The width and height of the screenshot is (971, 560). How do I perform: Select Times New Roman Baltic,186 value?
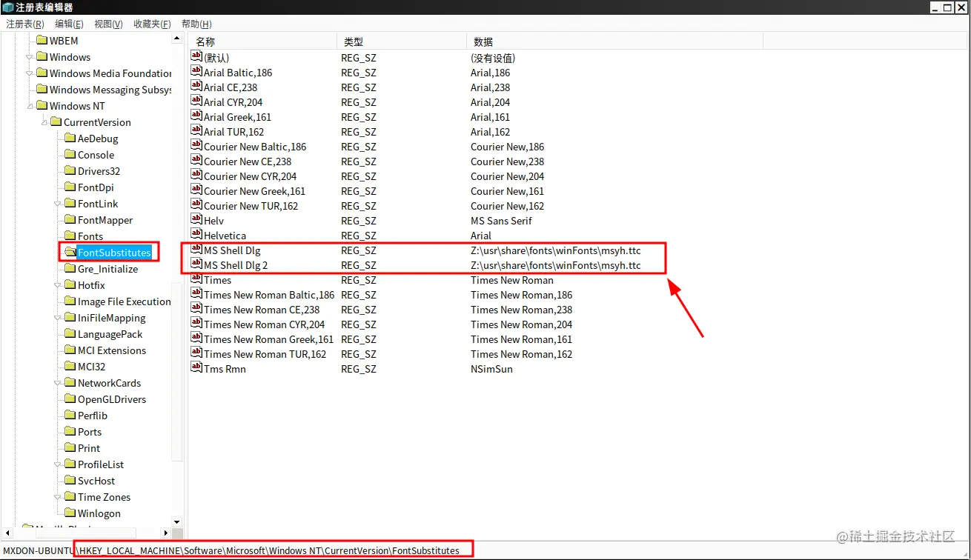[x=269, y=295]
